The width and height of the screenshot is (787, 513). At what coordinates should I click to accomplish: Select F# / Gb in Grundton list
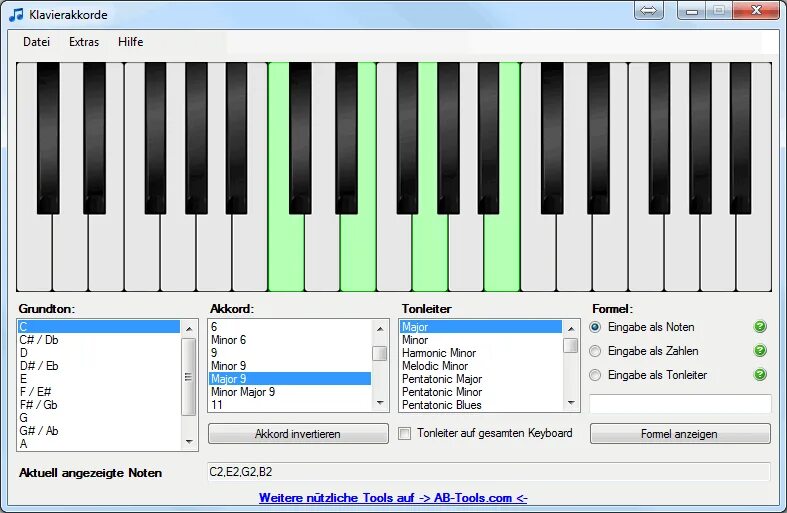point(99,405)
